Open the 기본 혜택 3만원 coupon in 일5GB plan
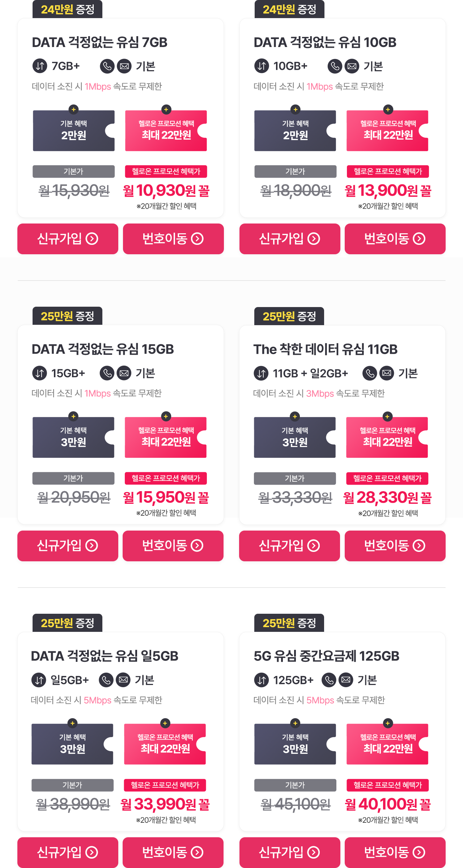 pyautogui.click(x=72, y=744)
